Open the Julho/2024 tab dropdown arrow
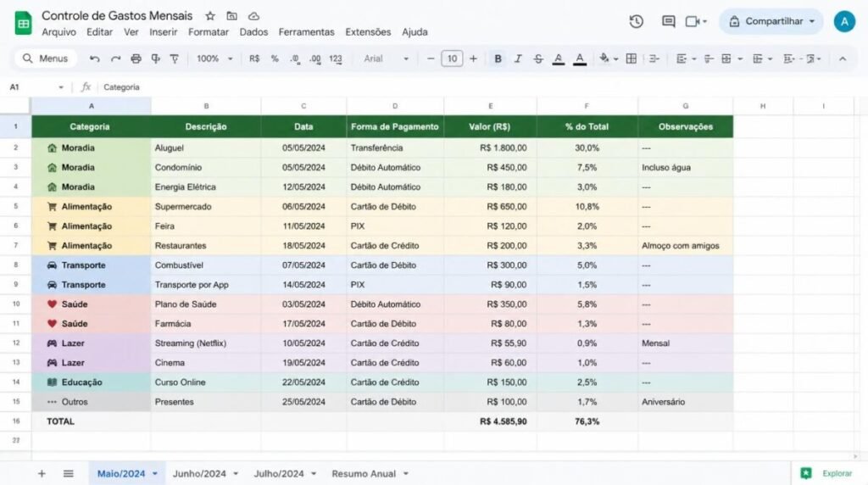The image size is (868, 485). (x=314, y=474)
